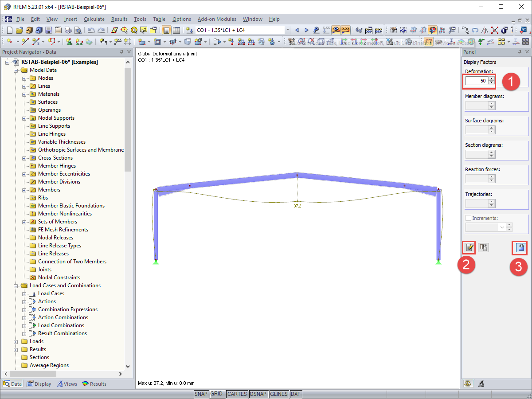Open the Calculate menu
This screenshot has height=399, width=532.
tap(94, 19)
